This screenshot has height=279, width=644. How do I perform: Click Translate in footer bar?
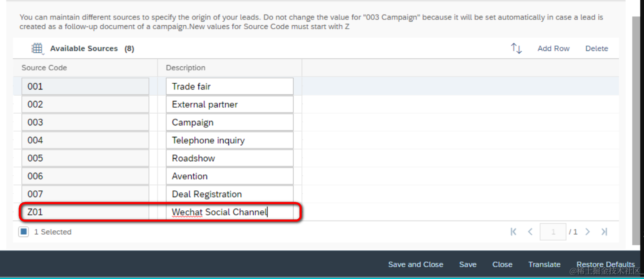click(x=544, y=264)
